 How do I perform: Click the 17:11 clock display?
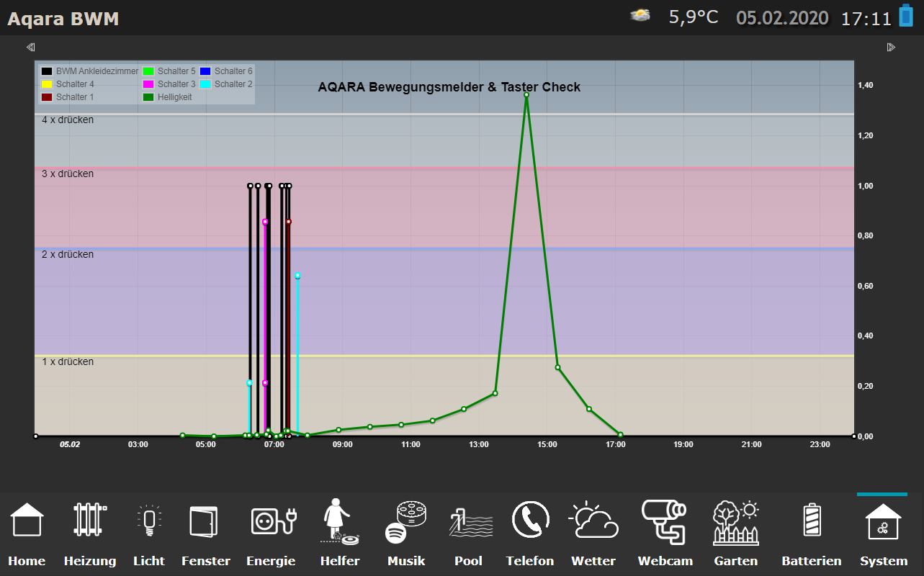click(x=866, y=18)
